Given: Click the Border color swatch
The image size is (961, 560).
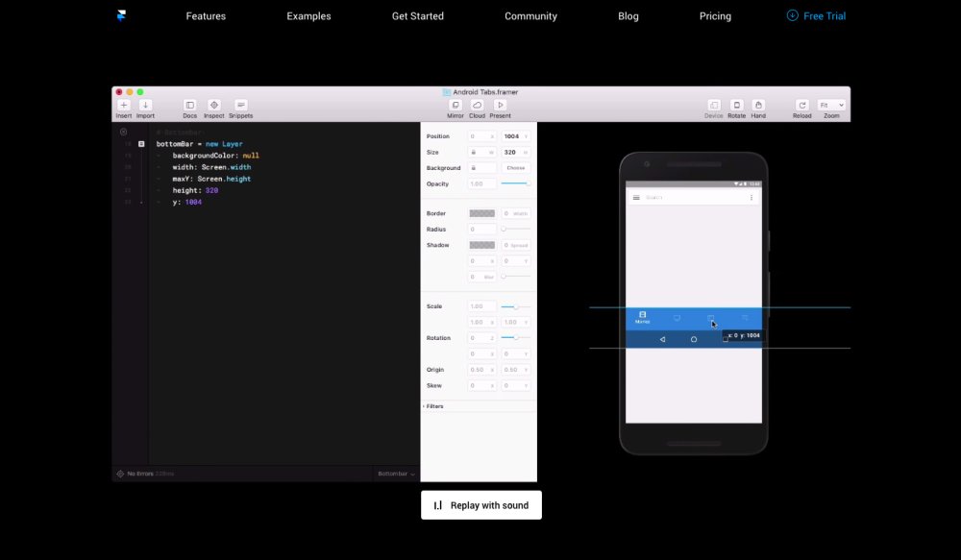Looking at the screenshot, I should click(482, 213).
